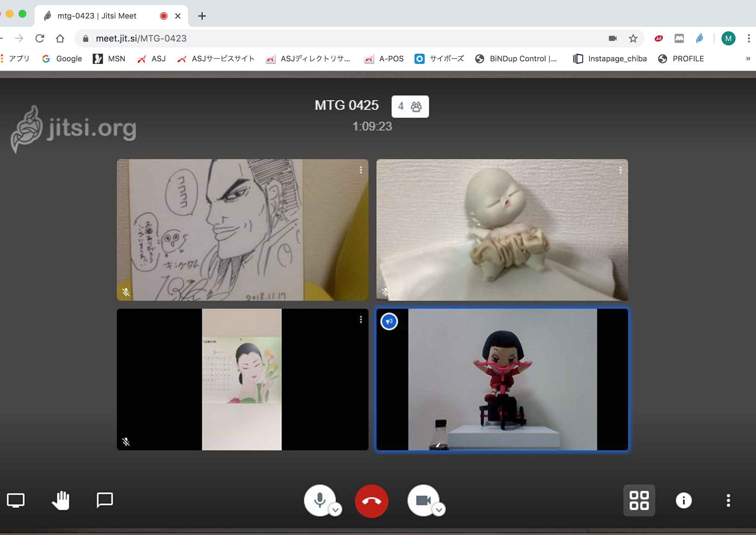
Task: Click muted mic indicator on calendar tile
Action: point(126,441)
